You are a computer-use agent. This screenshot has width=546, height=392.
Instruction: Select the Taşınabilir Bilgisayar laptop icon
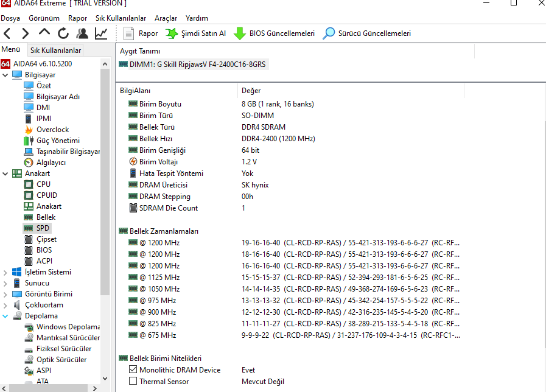point(29,152)
